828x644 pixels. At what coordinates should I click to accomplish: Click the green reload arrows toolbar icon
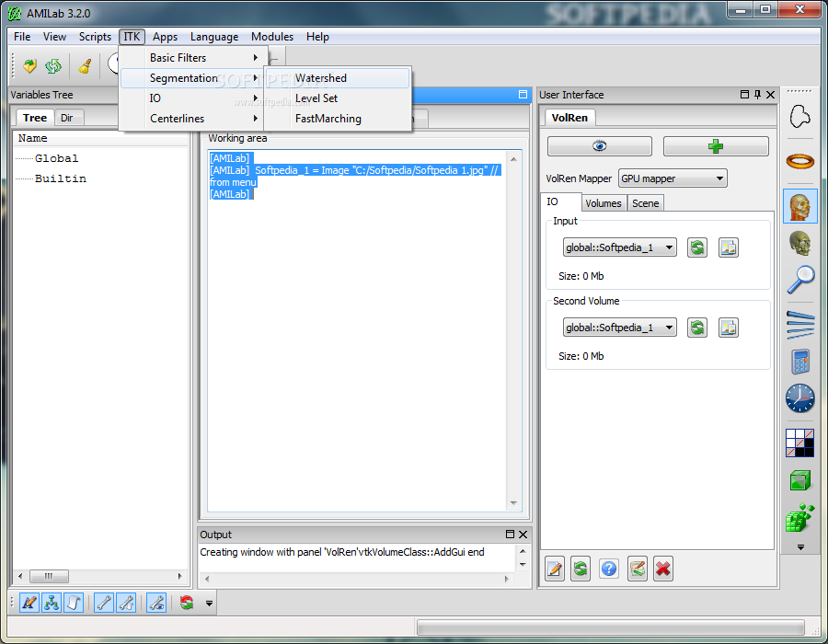pyautogui.click(x=53, y=66)
